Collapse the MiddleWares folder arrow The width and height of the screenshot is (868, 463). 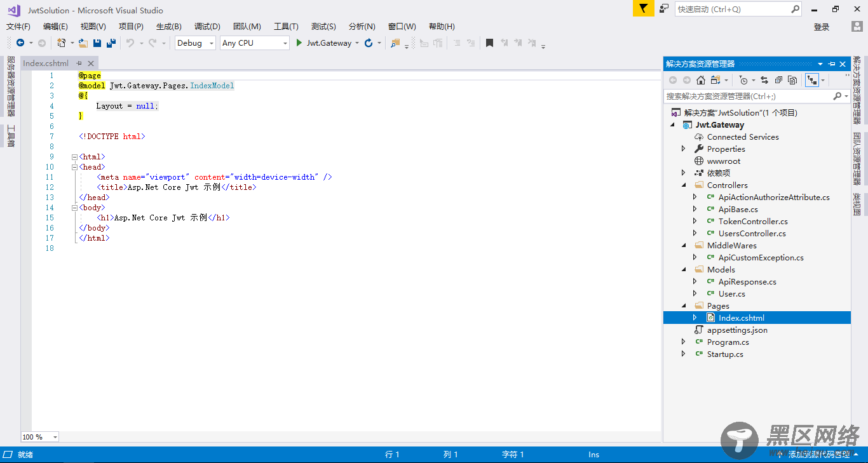tap(684, 245)
